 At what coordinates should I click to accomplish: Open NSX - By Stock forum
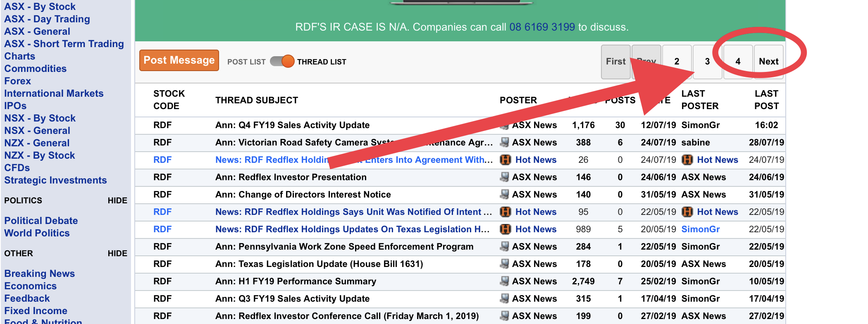click(40, 118)
